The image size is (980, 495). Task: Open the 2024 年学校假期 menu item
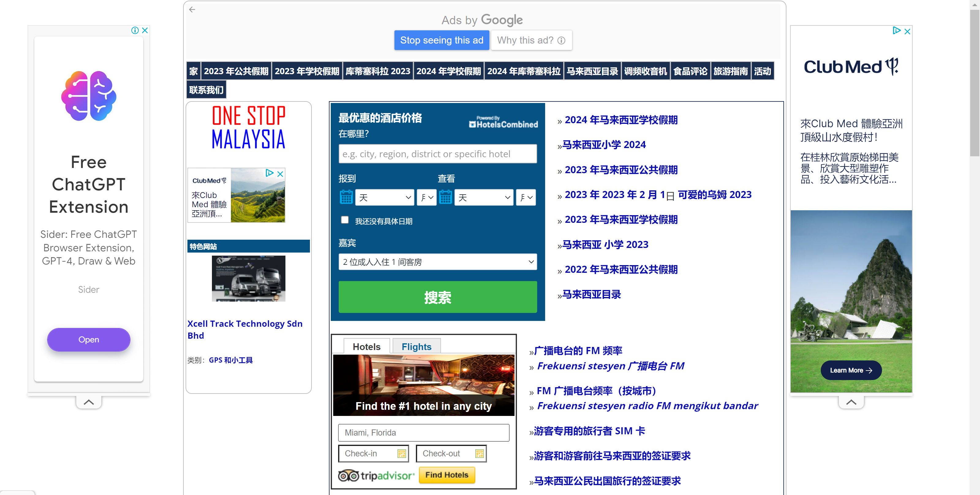pyautogui.click(x=449, y=71)
